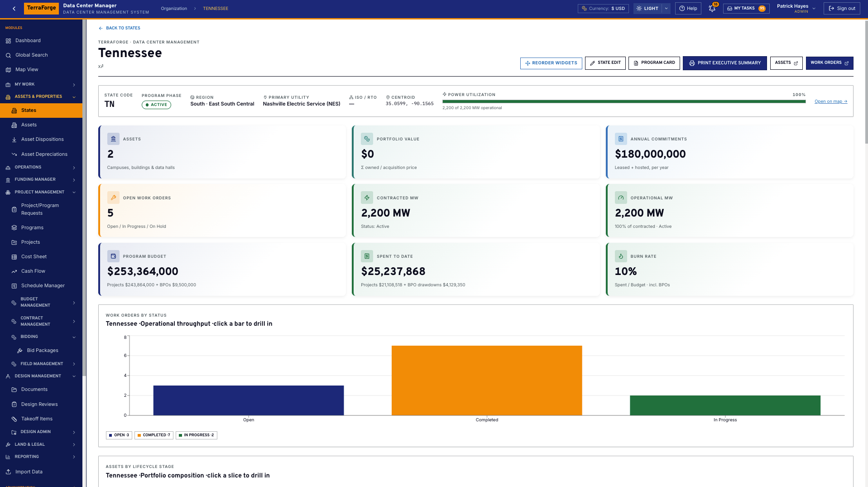Click the Programs layers icon
Screen dimensions: 868x487
pos(14,228)
